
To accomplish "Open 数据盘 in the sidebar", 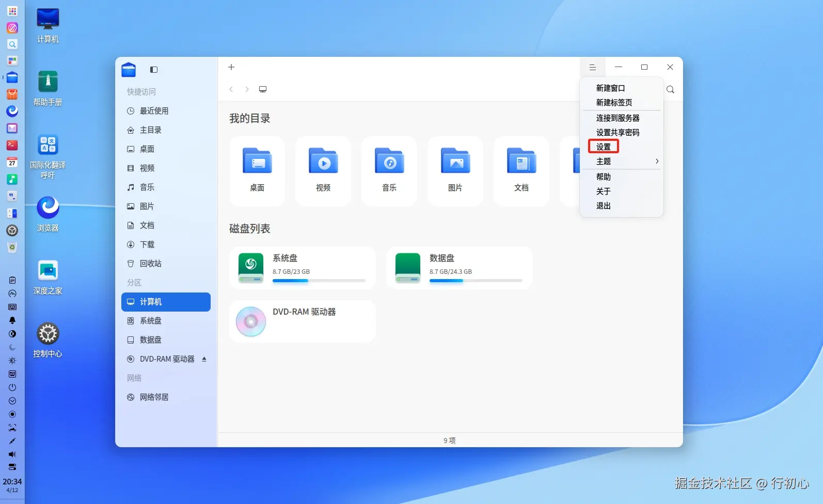I will pos(166,340).
